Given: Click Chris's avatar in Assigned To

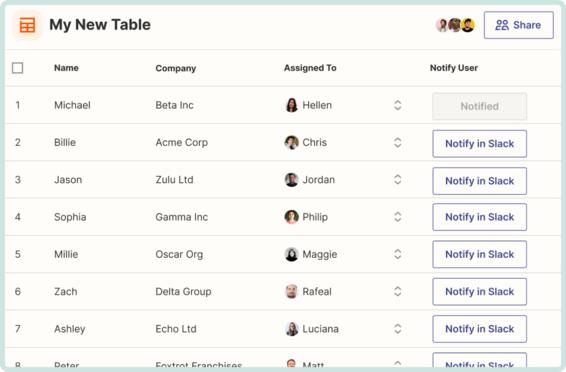Looking at the screenshot, I should 291,143.
